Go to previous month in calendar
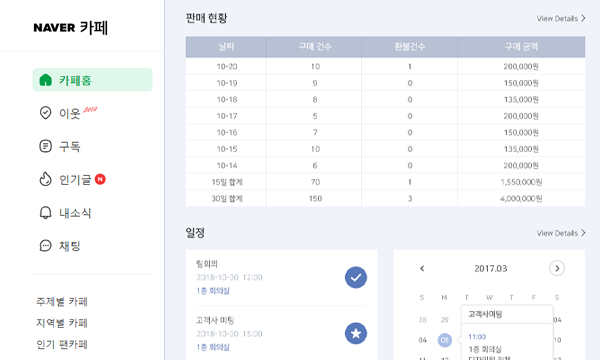The height and width of the screenshot is (360, 600). coord(422,269)
